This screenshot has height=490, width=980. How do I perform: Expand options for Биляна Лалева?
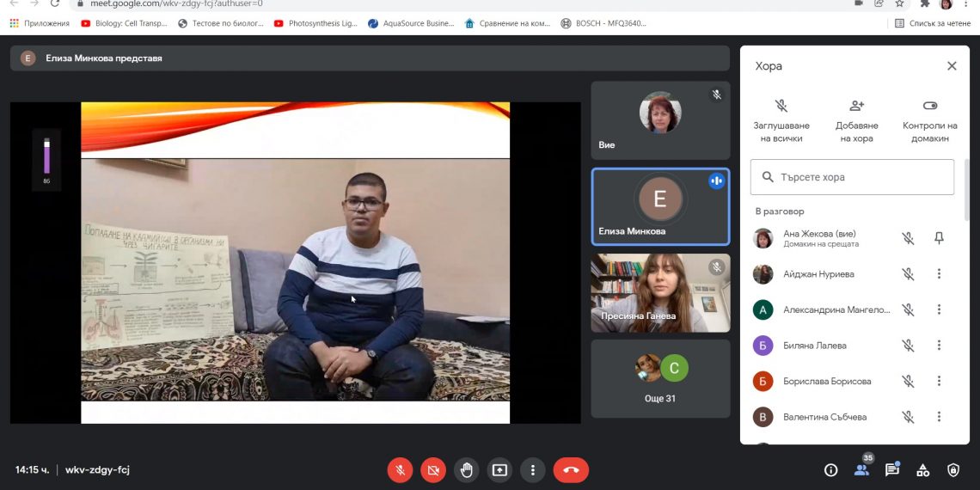tap(939, 346)
